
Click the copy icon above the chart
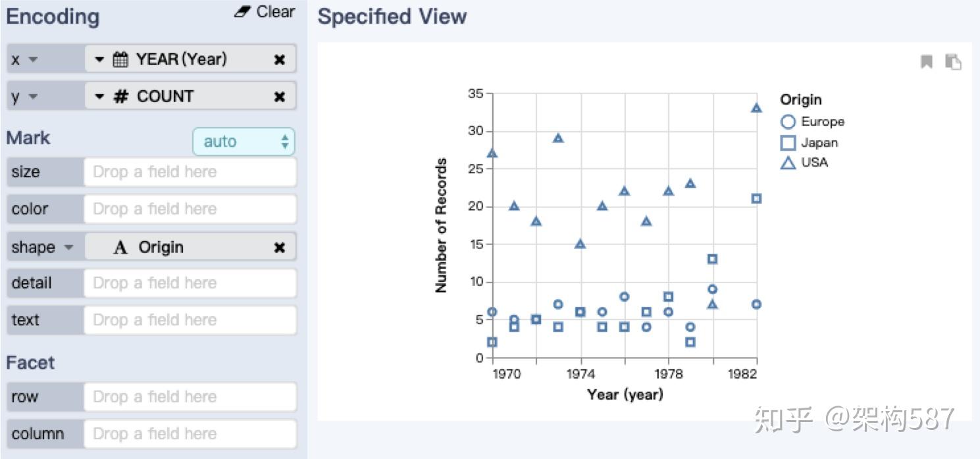pos(953,62)
